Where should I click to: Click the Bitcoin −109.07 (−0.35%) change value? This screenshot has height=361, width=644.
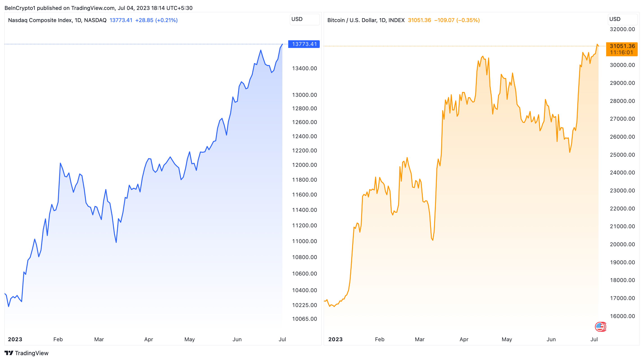pos(457,20)
